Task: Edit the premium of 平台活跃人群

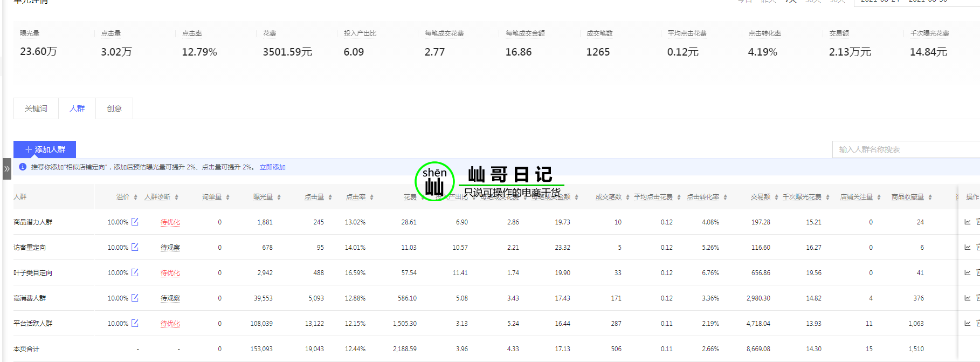Action: coord(135,323)
